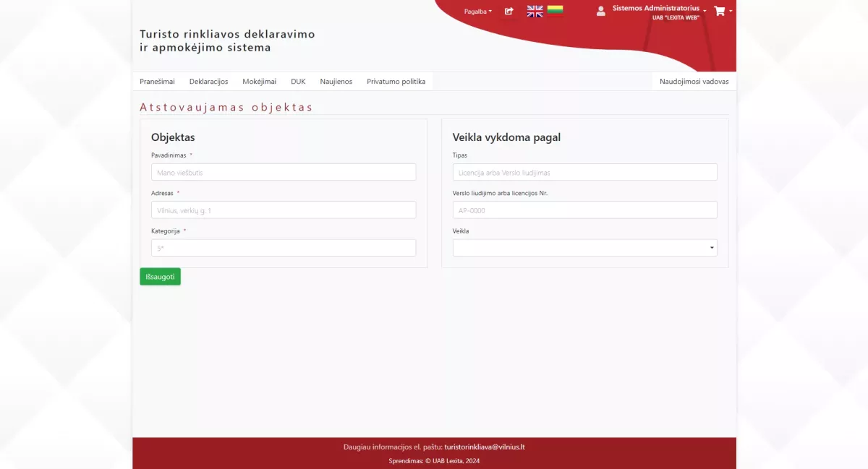Go to the Deklaracijos tab
Screen dimensions: 868x469
click(208, 82)
